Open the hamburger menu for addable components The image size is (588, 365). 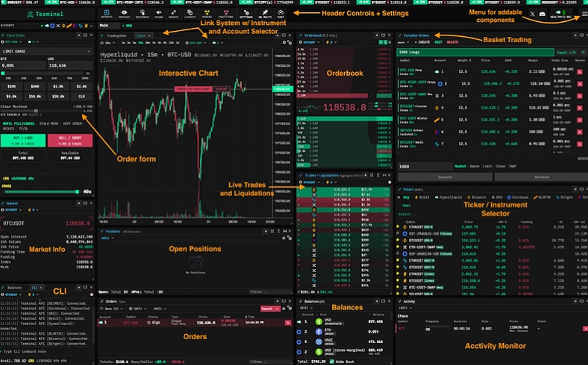pos(584,14)
